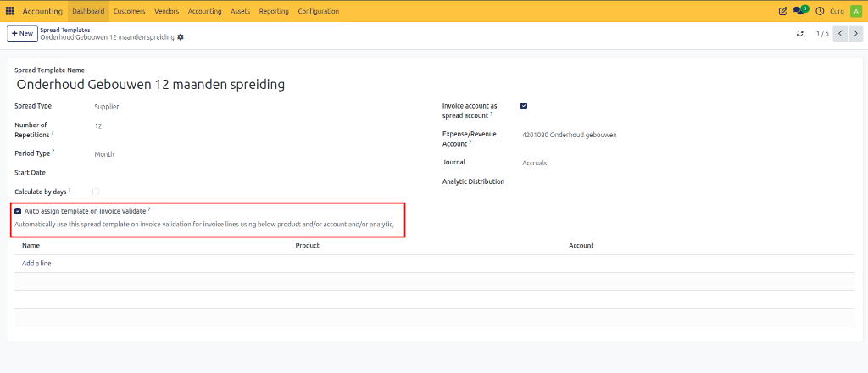The width and height of the screenshot is (868, 373).
Task: Click the Product column header
Action: [x=307, y=245]
